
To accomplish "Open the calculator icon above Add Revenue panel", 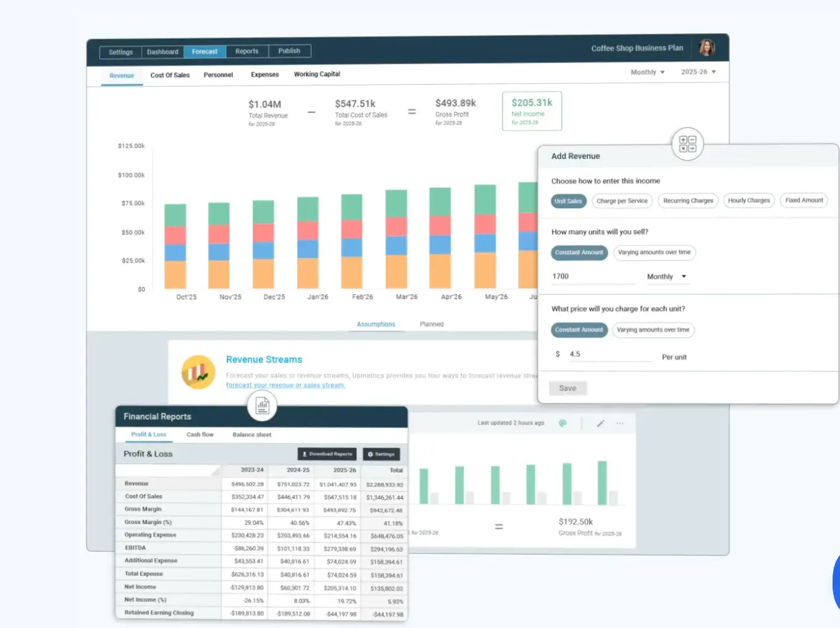I will click(687, 143).
